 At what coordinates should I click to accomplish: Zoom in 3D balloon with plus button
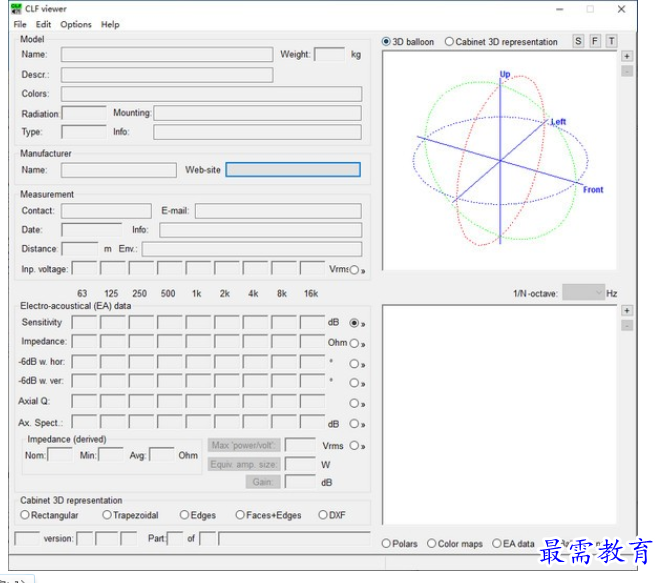coord(627,57)
